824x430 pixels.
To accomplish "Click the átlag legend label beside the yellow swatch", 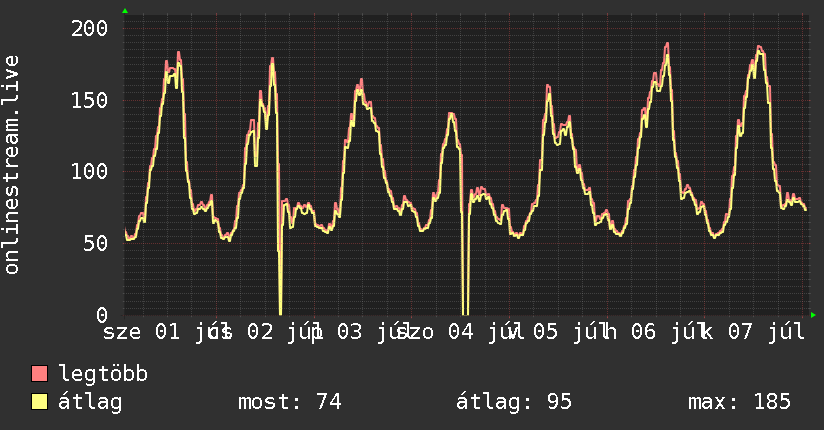I will [90, 403].
